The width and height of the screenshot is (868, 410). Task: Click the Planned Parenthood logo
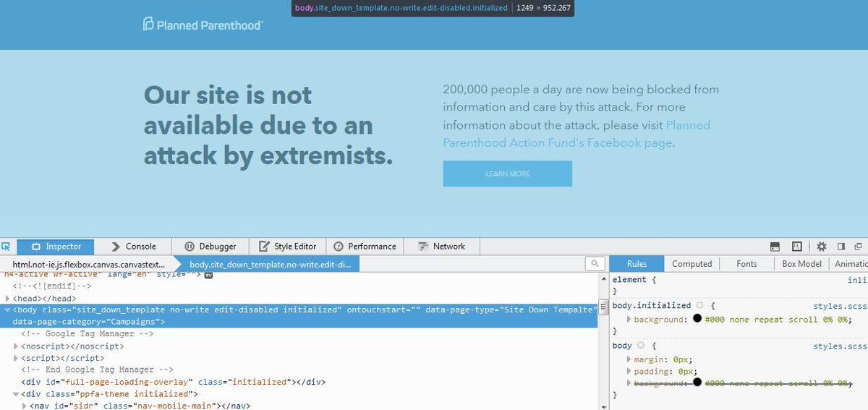(x=203, y=25)
